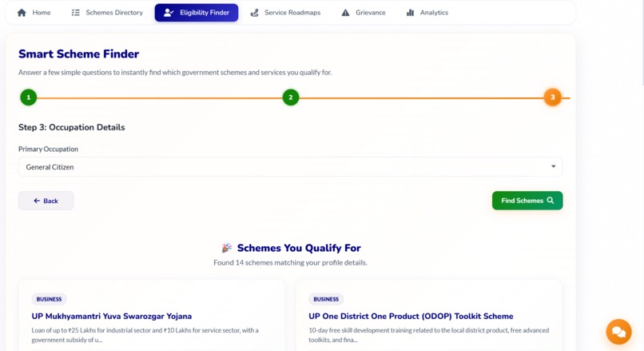Viewport: 644px width, 351px height.
Task: Click the Service Roadmaps route icon
Action: point(255,13)
